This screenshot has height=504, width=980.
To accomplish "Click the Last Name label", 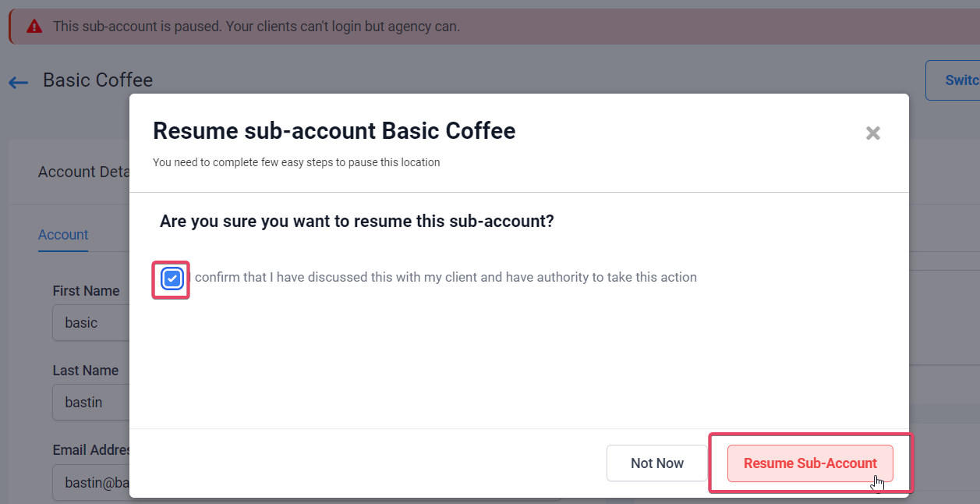I will coord(86,371).
